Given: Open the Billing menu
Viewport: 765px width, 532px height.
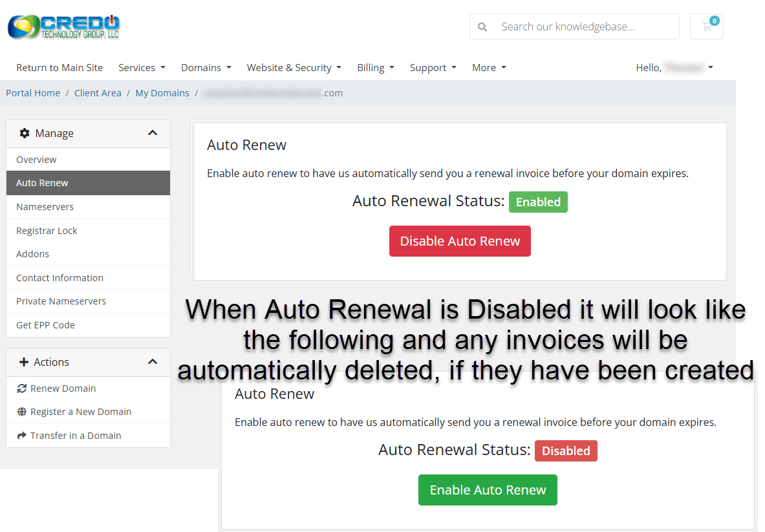Looking at the screenshot, I should 375,68.
